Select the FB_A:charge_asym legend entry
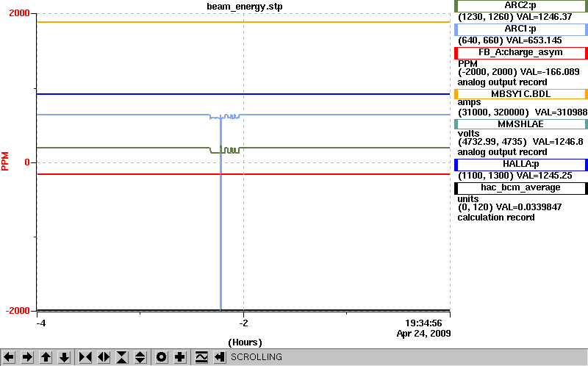The width and height of the screenshot is (588, 366). [521, 53]
